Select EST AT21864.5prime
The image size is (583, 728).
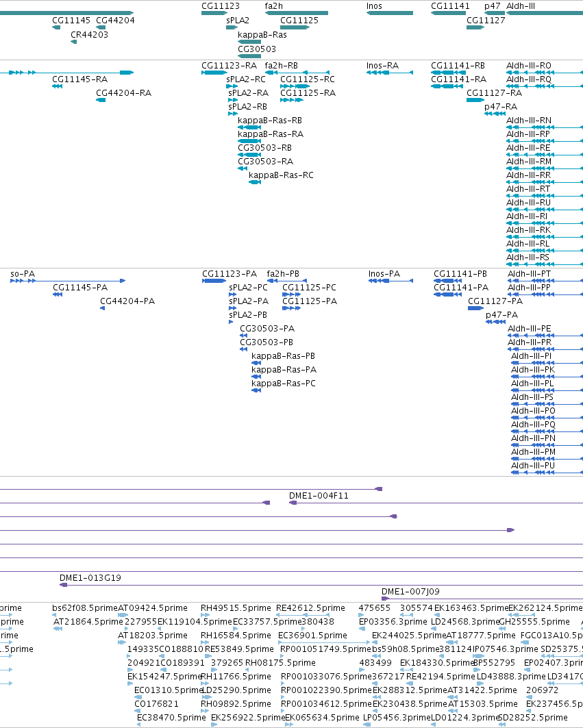(88, 622)
